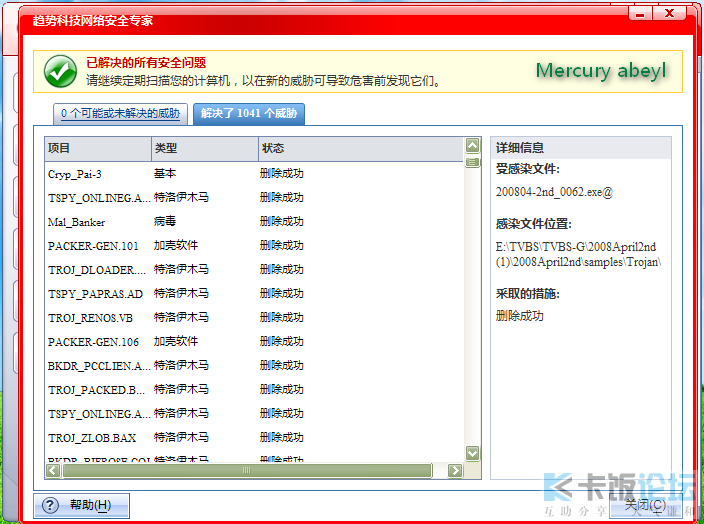Screen dimensions: 704x524
Task: Select the PACKER-GEN.101 row
Action: pyautogui.click(x=254, y=246)
